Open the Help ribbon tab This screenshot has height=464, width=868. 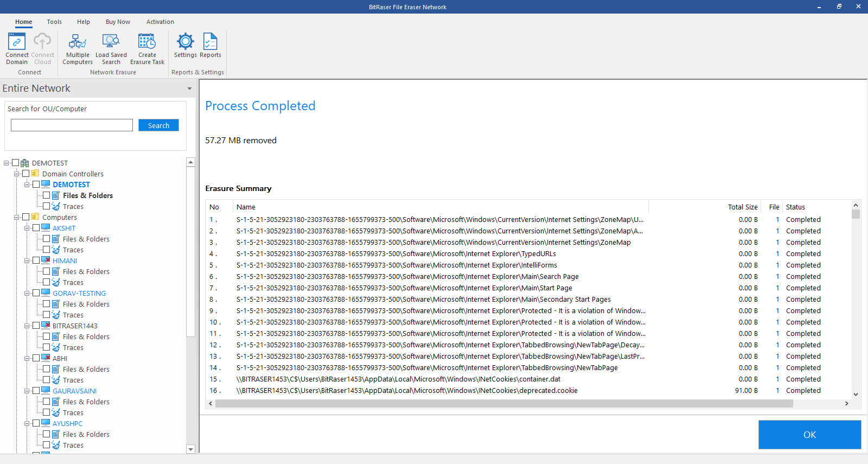tap(84, 22)
